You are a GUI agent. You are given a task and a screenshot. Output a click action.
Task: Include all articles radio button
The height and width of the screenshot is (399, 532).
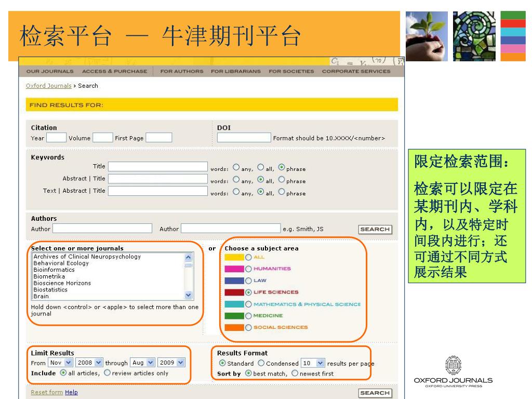point(63,373)
